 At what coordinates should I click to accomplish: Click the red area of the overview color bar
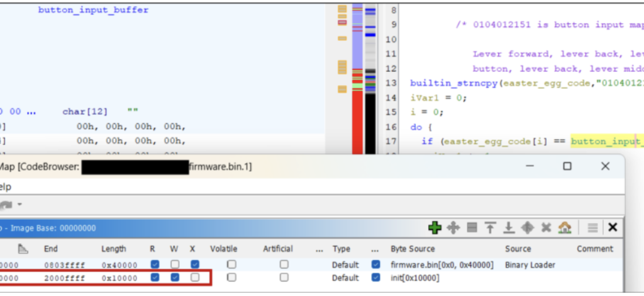point(357,126)
